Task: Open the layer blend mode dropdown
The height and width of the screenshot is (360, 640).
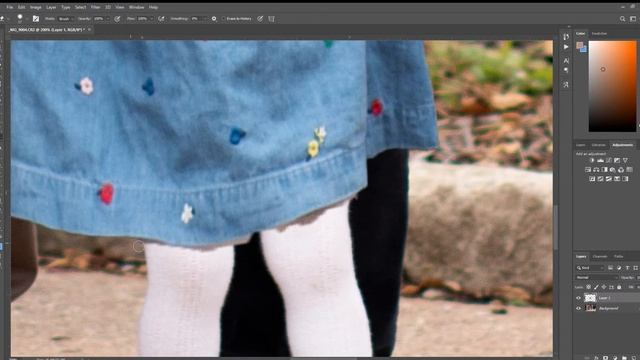Action: 596,278
